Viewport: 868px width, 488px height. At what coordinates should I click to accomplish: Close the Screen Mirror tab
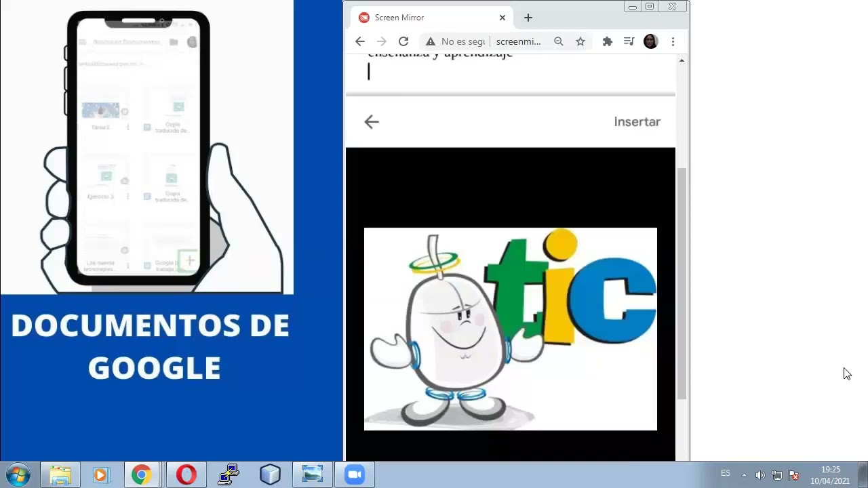pyautogui.click(x=502, y=18)
